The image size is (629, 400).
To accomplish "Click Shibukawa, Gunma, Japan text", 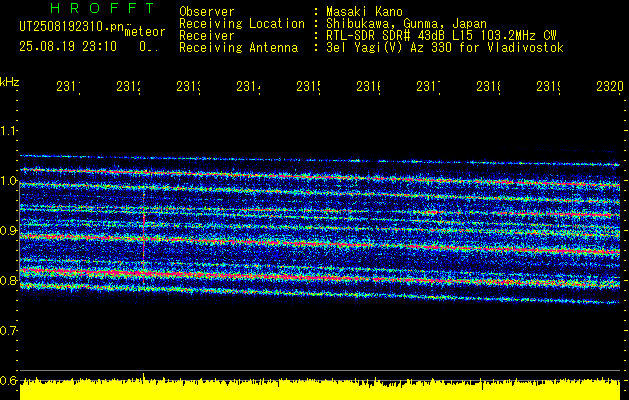I will coord(406,24).
